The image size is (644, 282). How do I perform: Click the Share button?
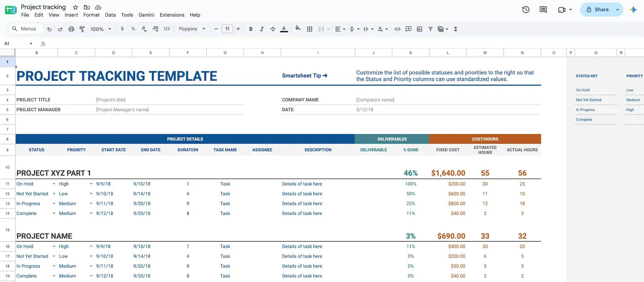(597, 10)
